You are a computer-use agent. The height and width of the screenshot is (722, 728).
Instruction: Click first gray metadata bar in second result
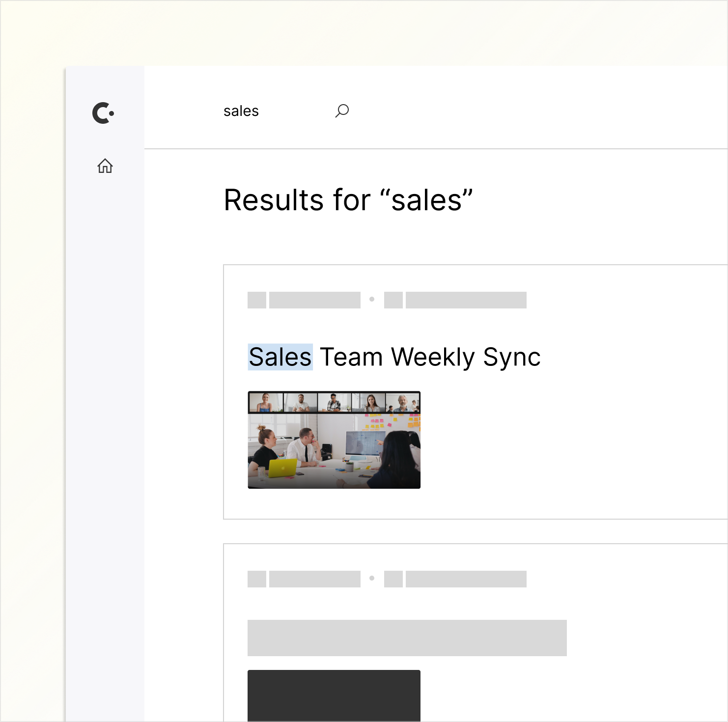[315, 579]
